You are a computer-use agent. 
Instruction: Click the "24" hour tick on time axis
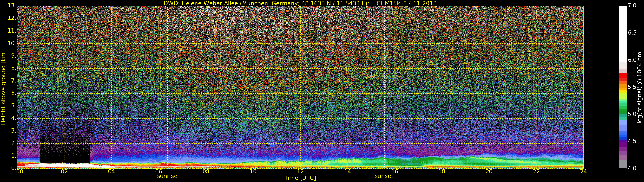(583, 172)
